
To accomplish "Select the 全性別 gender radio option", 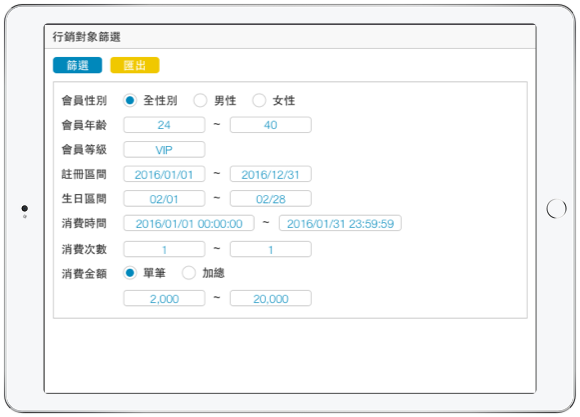I will 130,100.
